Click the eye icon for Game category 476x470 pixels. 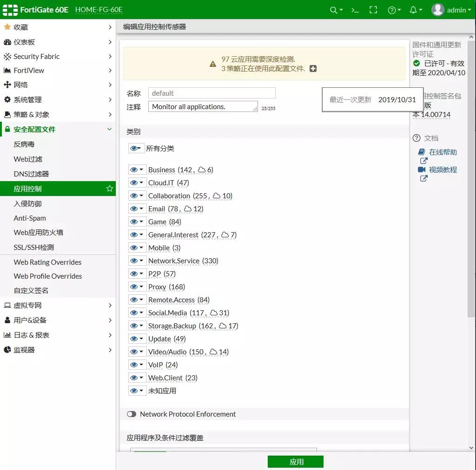(x=134, y=222)
